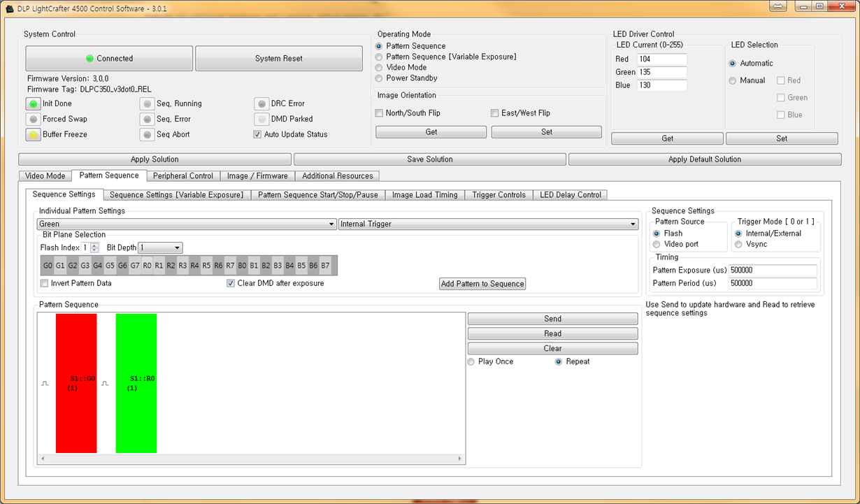Switch to the Video Mode tab
This screenshot has width=860, height=504.
(45, 176)
